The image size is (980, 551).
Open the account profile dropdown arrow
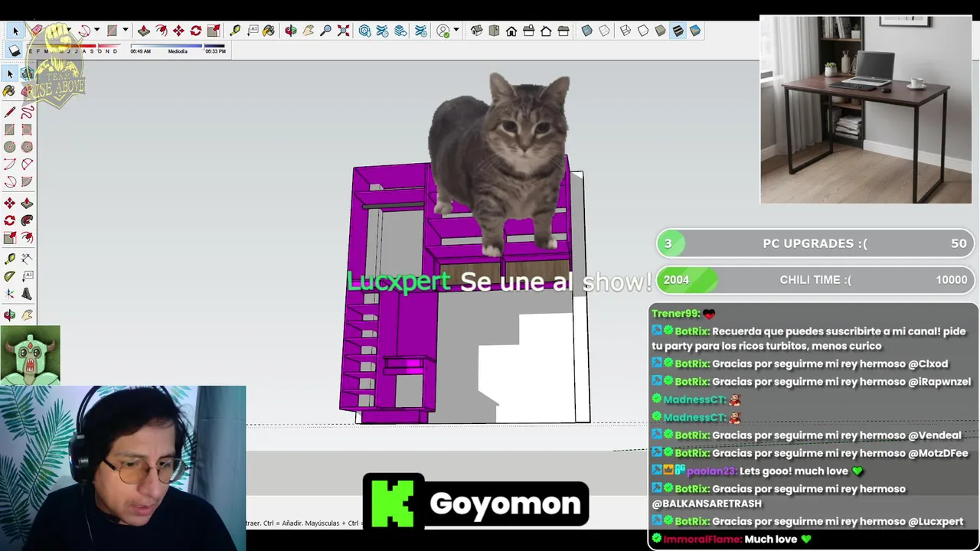[456, 30]
